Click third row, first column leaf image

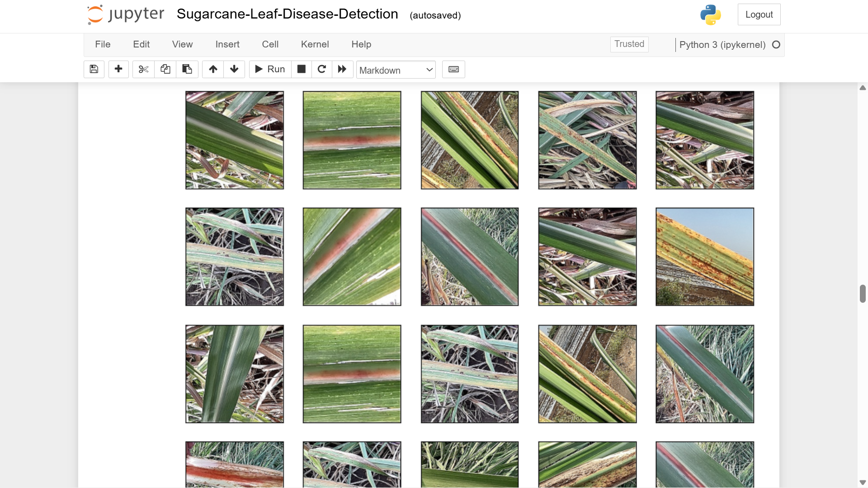[235, 374]
